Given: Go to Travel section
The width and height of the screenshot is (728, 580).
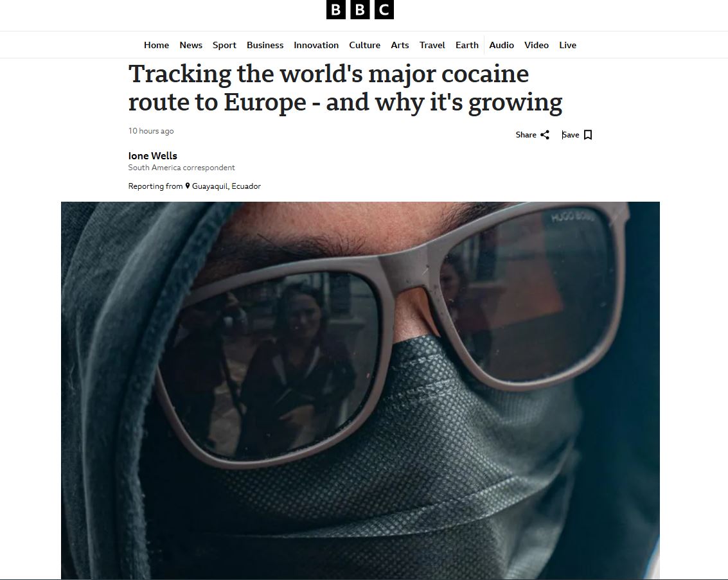Looking at the screenshot, I should click(432, 45).
